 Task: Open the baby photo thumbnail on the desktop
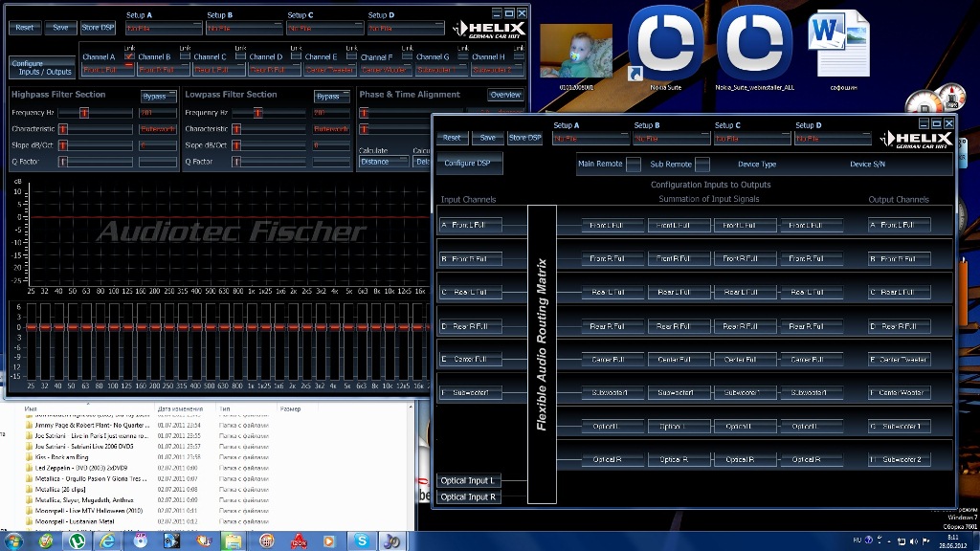(x=574, y=51)
